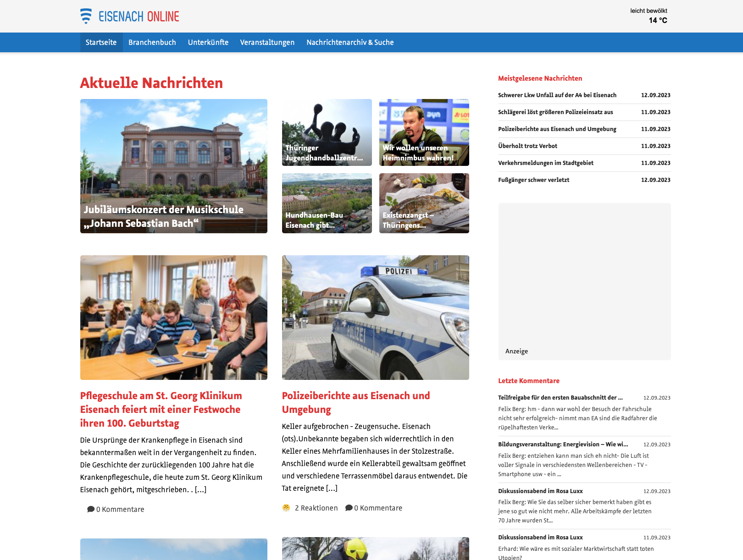The height and width of the screenshot is (560, 743).
Task: Open Polizeiberichte aus Eisenach und Umgebung headline
Action: [x=356, y=402]
